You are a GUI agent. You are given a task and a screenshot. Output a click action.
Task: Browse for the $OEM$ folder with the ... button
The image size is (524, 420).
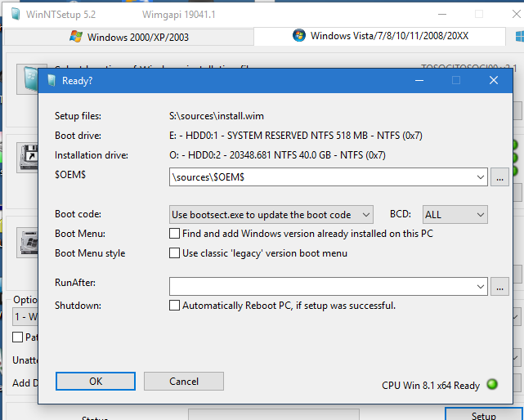[499, 176]
